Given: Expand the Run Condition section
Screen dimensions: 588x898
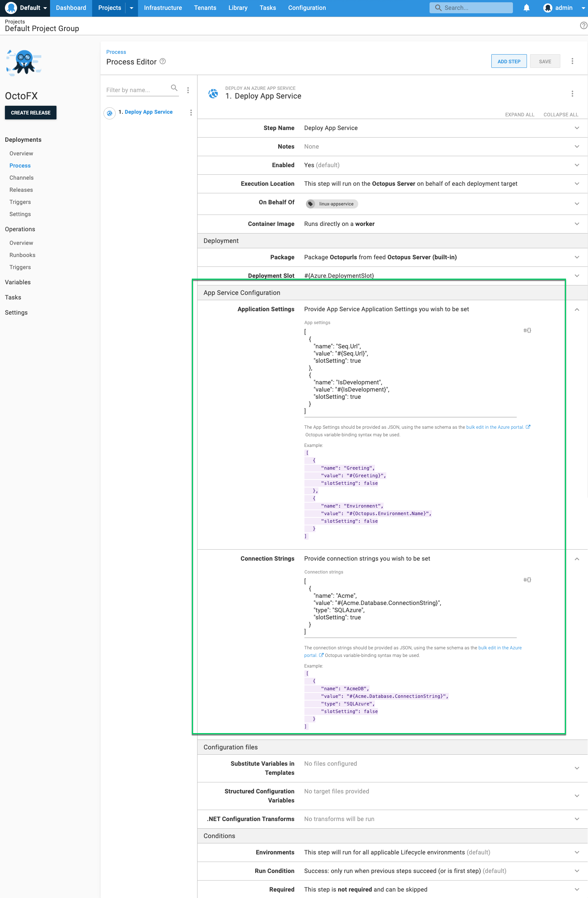Looking at the screenshot, I should [x=577, y=871].
